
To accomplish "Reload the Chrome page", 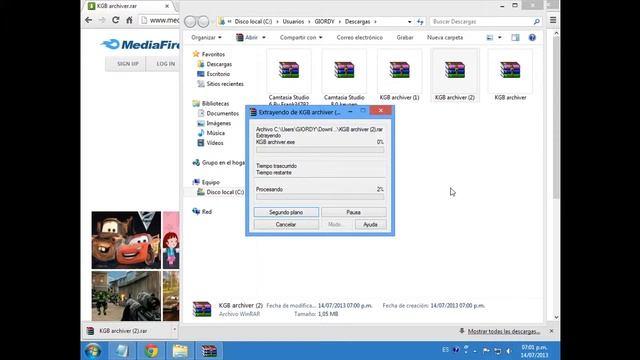I will click(x=116, y=20).
